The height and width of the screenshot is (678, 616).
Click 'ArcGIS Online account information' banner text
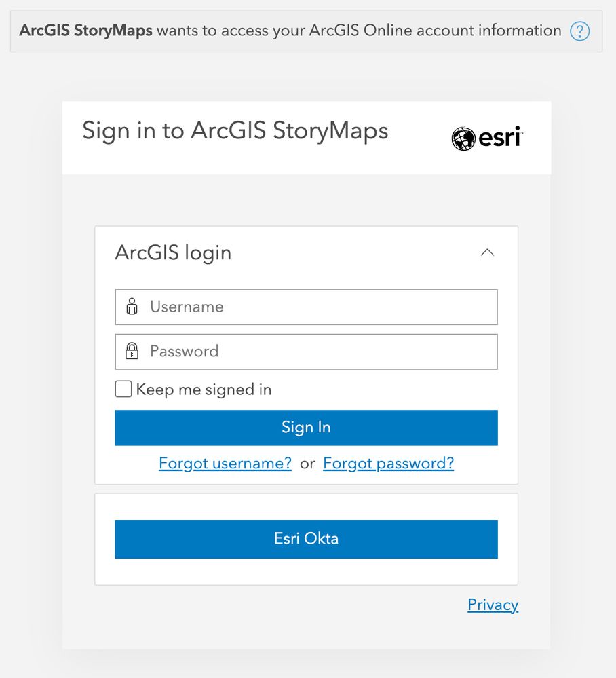tap(436, 31)
